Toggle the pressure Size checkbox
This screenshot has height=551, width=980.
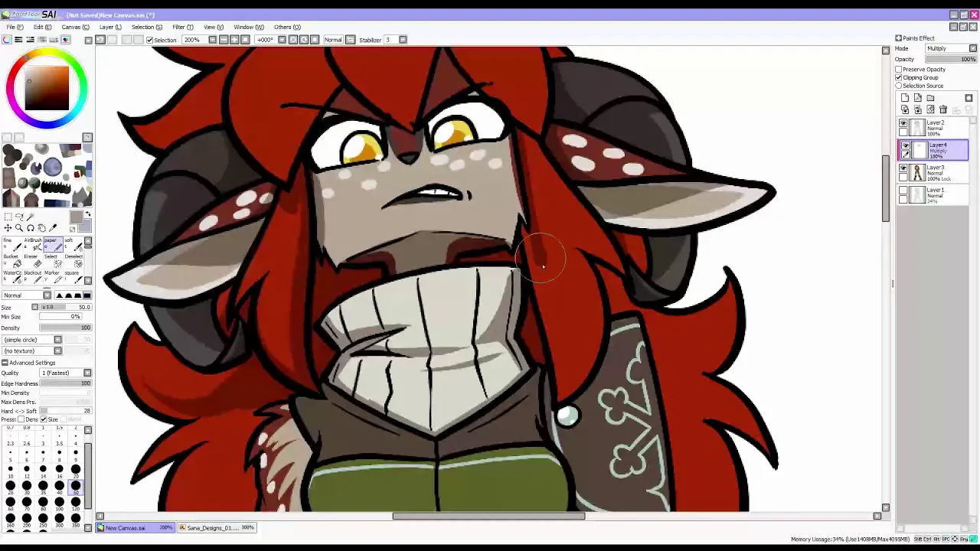[44, 419]
